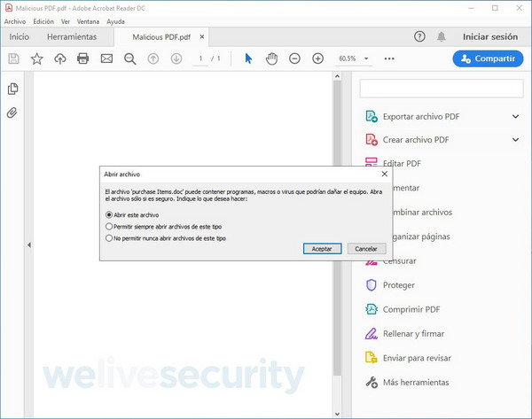Open the attachments paperclip panel
The image size is (532, 419).
12,113
